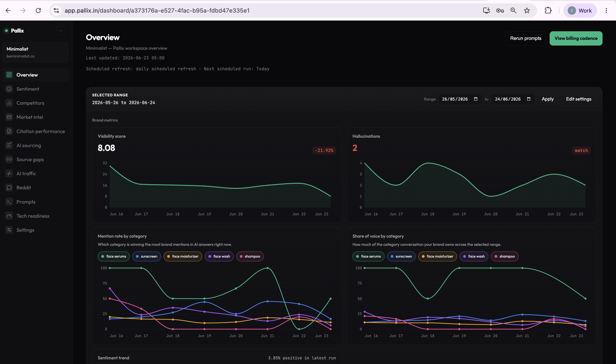This screenshot has width=616, height=364.
Task: Click the Pallix logo text
Action: coord(17,31)
